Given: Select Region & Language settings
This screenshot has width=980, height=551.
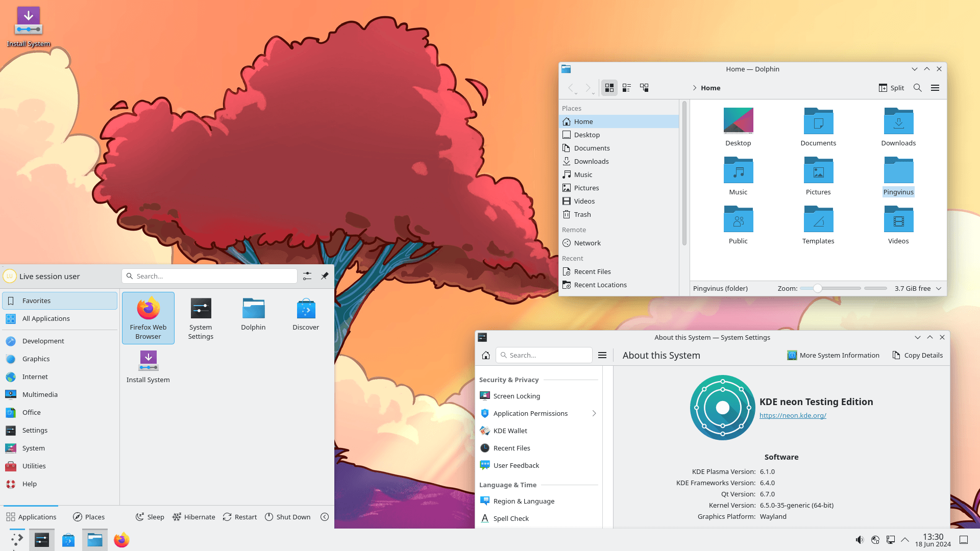Looking at the screenshot, I should click(524, 500).
